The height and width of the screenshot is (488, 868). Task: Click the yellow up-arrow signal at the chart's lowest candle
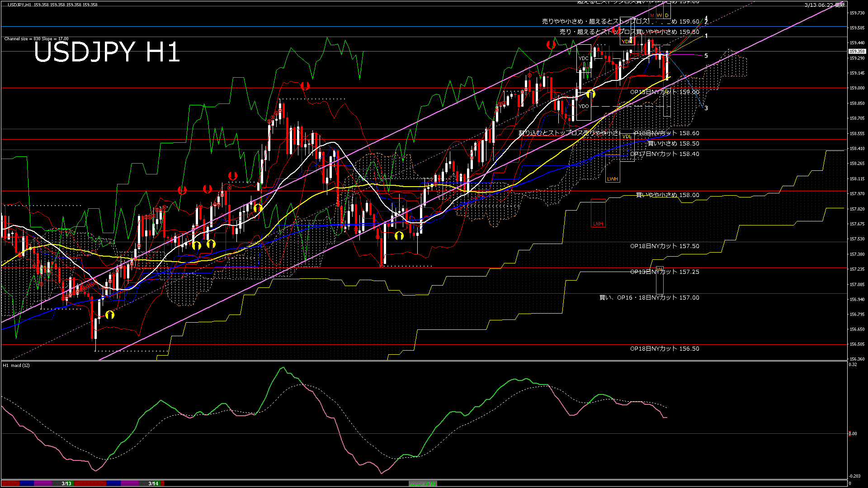[x=110, y=315]
